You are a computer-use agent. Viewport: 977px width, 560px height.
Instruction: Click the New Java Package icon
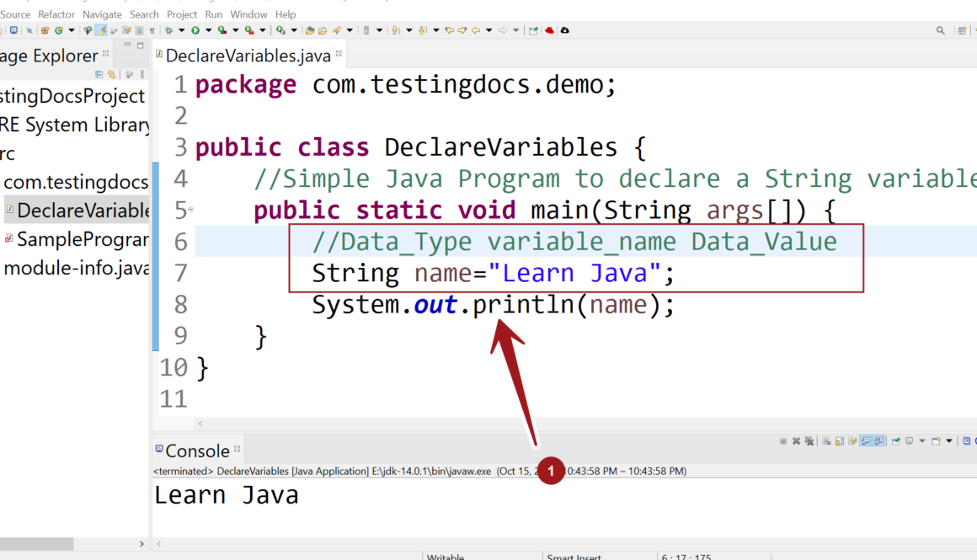pyautogui.click(x=45, y=30)
